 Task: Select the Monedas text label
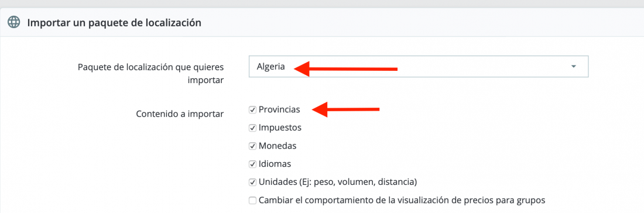tap(278, 146)
